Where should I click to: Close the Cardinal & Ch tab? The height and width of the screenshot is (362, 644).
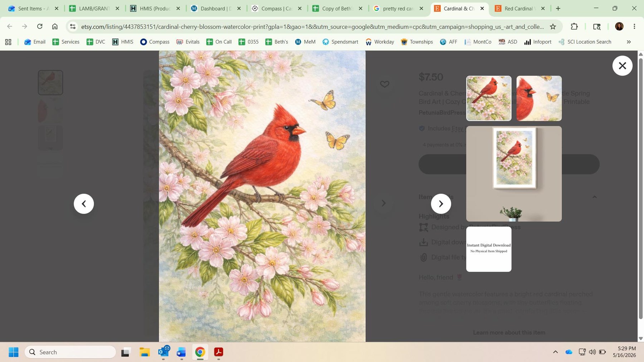[x=482, y=9]
